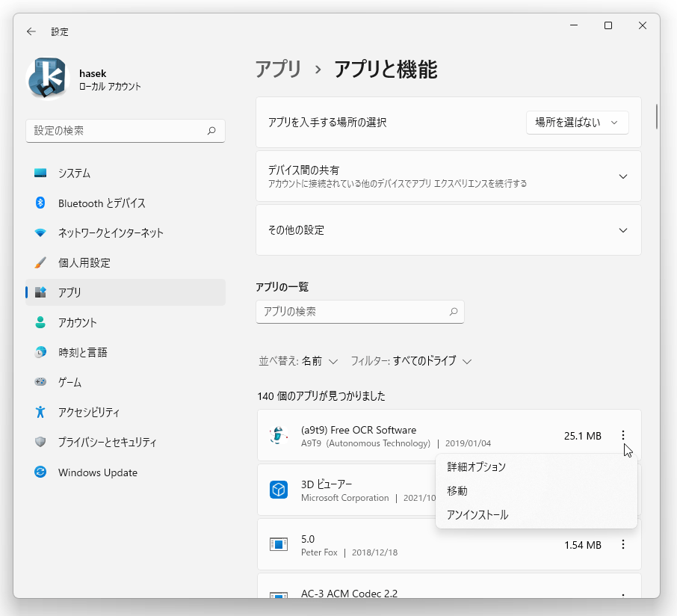This screenshot has height=616, width=677.
Task: Click the 25.1 MB size value
Action: pyautogui.click(x=582, y=436)
